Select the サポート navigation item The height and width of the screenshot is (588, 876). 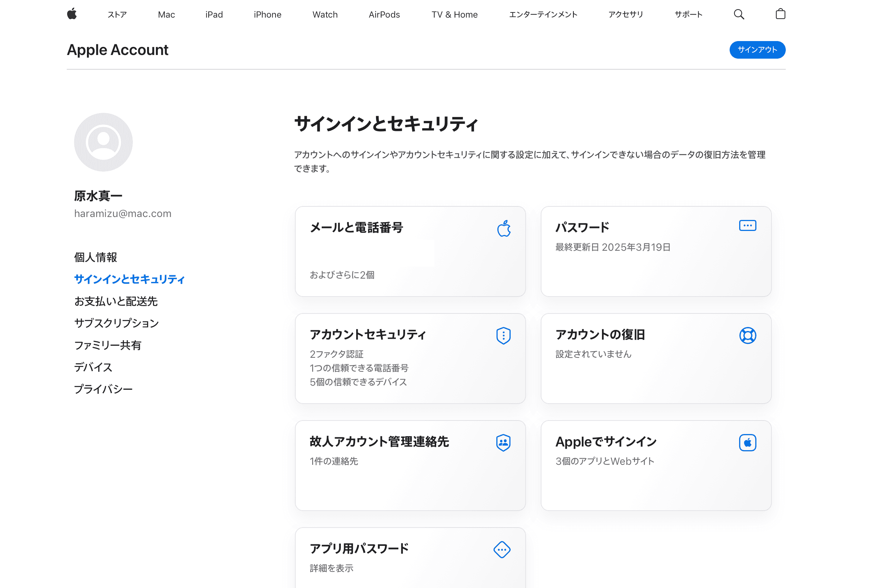(x=688, y=15)
